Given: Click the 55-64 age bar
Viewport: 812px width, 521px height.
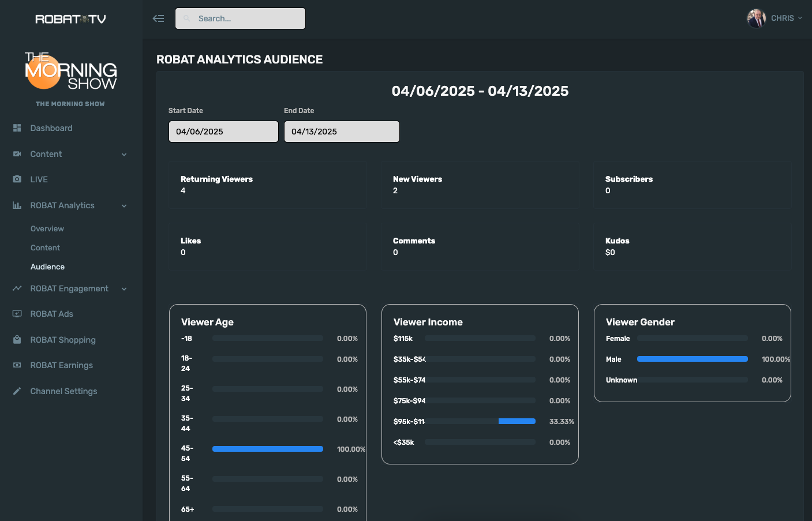Looking at the screenshot, I should pos(268,479).
